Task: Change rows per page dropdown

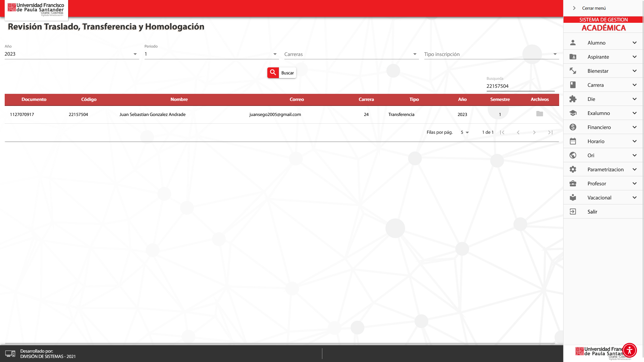Action: tap(465, 132)
